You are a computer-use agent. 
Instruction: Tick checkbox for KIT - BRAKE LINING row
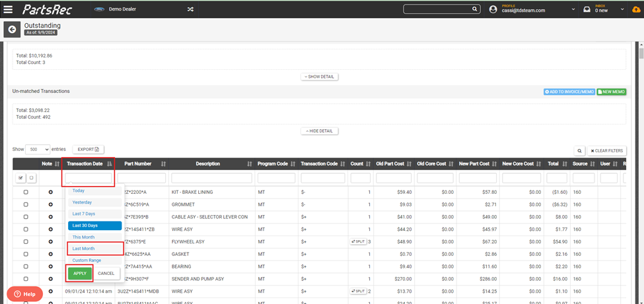tap(26, 192)
